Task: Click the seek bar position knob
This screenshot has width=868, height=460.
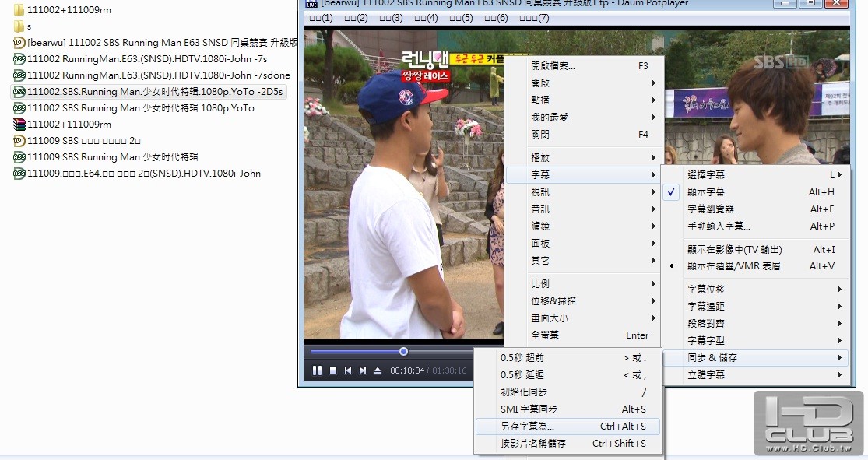Action: (403, 352)
